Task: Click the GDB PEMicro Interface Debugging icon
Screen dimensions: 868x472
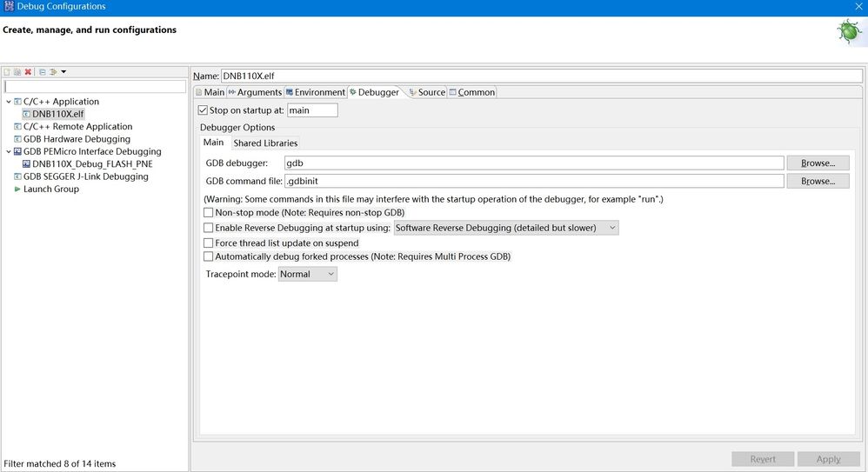Action: point(17,151)
